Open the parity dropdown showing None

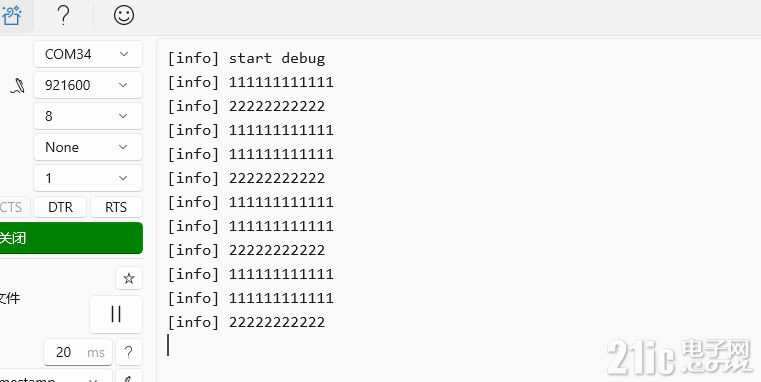pyautogui.click(x=88, y=147)
